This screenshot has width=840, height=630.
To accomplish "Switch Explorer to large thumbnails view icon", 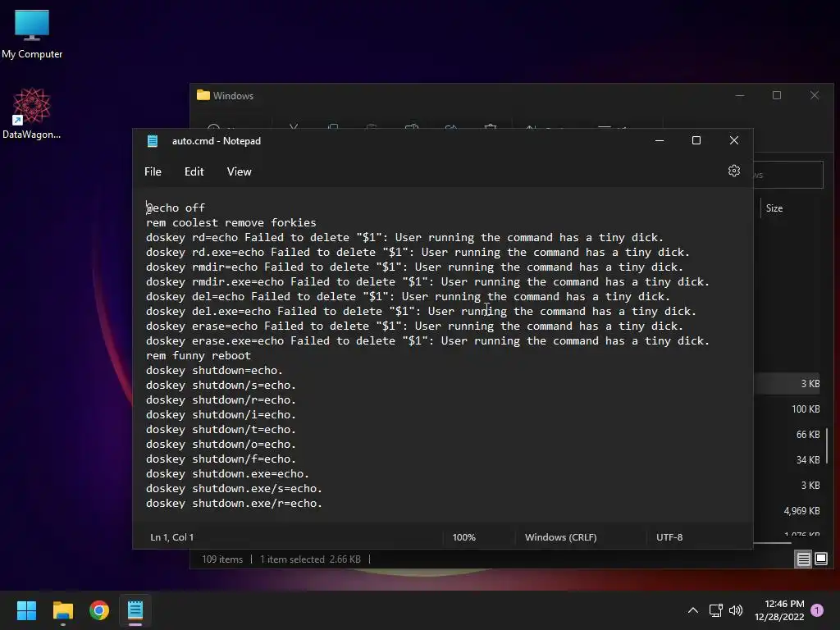I will tap(821, 559).
